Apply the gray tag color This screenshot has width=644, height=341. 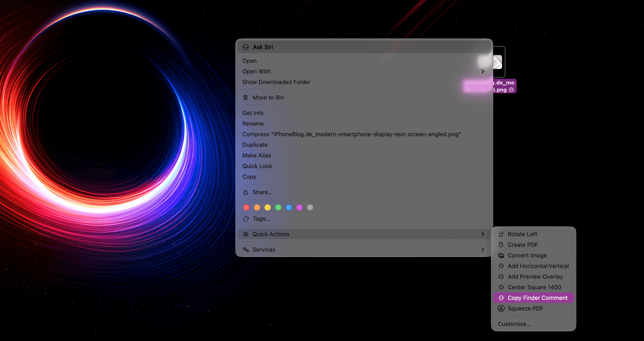(x=310, y=208)
